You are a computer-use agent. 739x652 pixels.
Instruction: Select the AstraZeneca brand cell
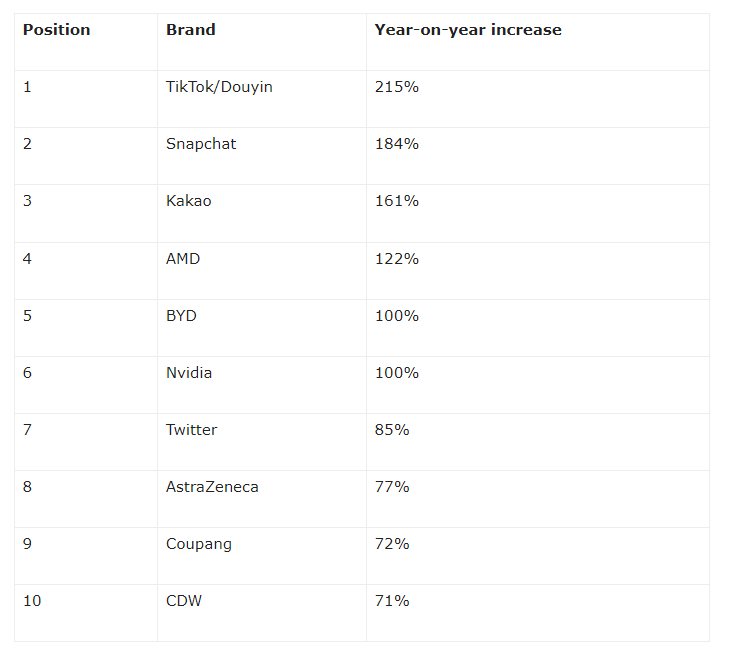(x=212, y=487)
